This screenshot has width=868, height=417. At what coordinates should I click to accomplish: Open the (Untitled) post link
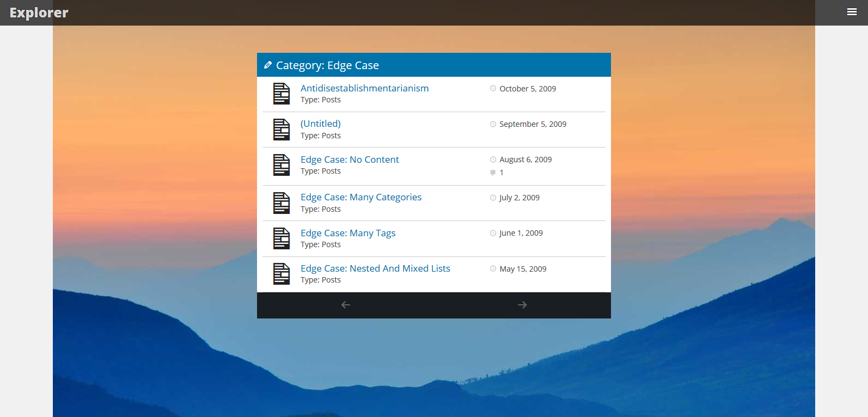[320, 124]
